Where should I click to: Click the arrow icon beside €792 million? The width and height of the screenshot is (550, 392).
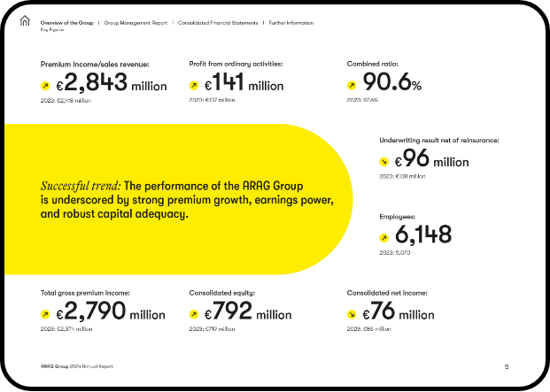coord(194,314)
